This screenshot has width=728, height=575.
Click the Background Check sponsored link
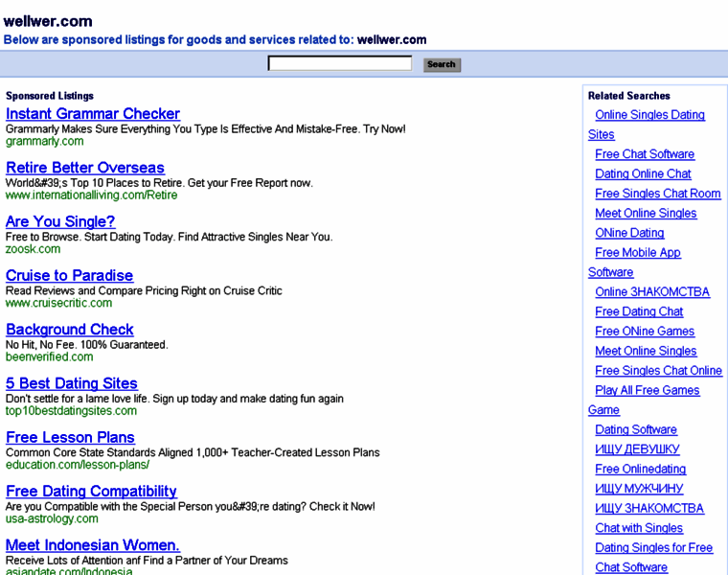coord(70,330)
